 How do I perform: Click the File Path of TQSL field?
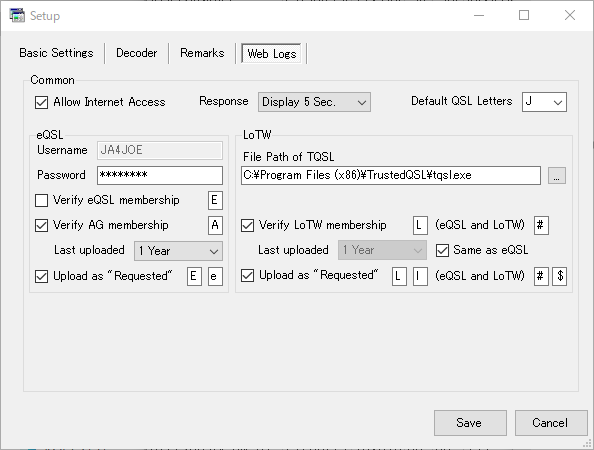[391, 175]
